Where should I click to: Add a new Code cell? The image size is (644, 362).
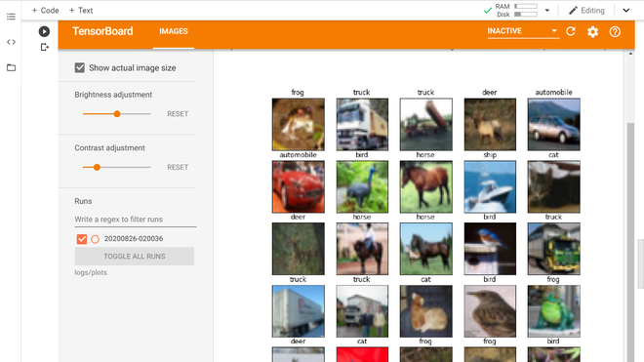click(45, 11)
